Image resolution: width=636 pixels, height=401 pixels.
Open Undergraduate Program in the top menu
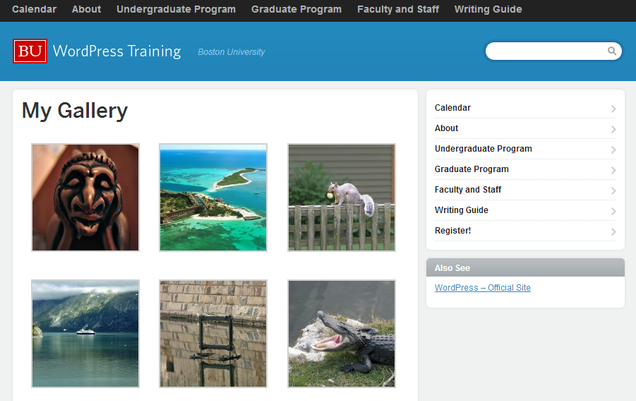click(176, 9)
